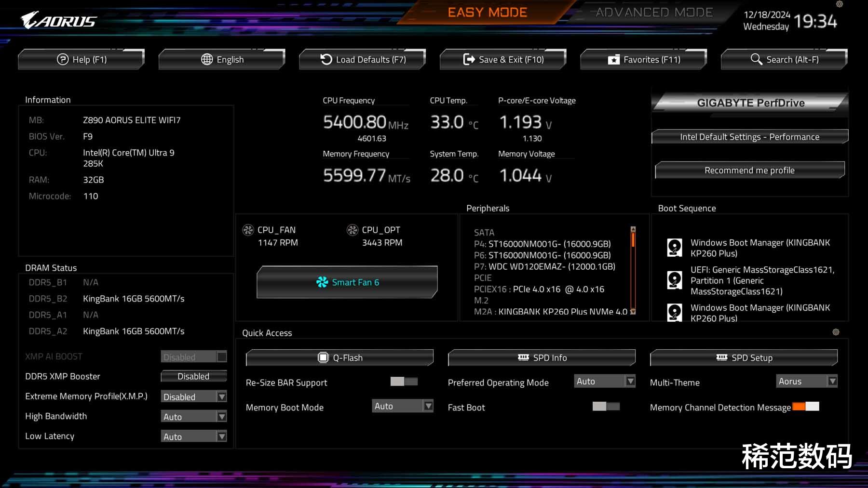This screenshot has width=868, height=488.
Task: Click the Q-Flash chip icon
Action: tap(323, 357)
